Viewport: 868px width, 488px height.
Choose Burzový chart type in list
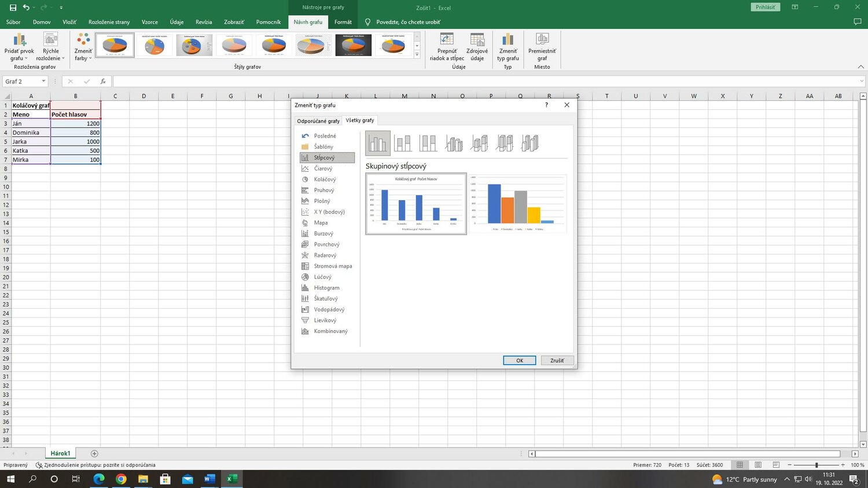pos(327,234)
